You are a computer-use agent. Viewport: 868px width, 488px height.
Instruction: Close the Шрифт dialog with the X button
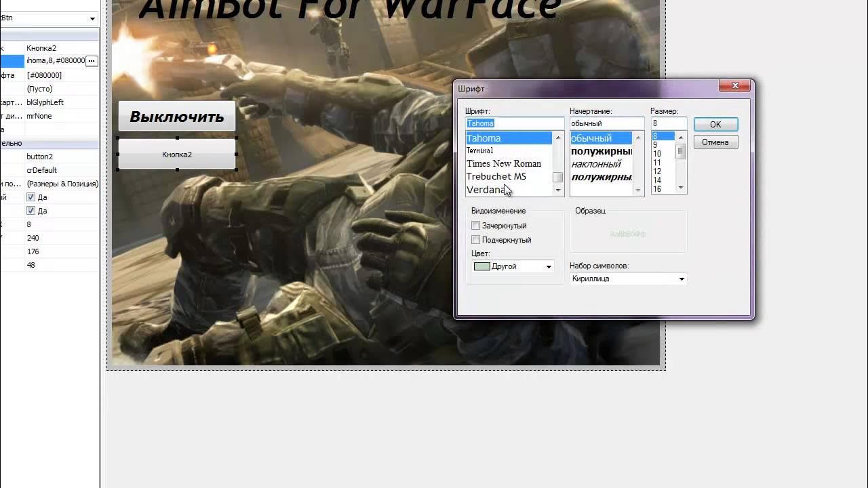coord(735,86)
